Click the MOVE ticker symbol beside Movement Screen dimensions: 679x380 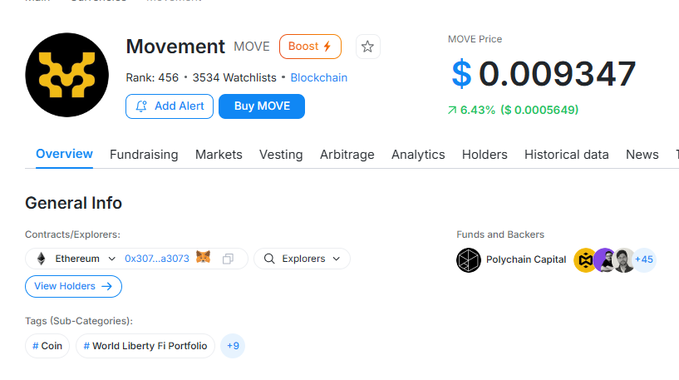click(252, 47)
